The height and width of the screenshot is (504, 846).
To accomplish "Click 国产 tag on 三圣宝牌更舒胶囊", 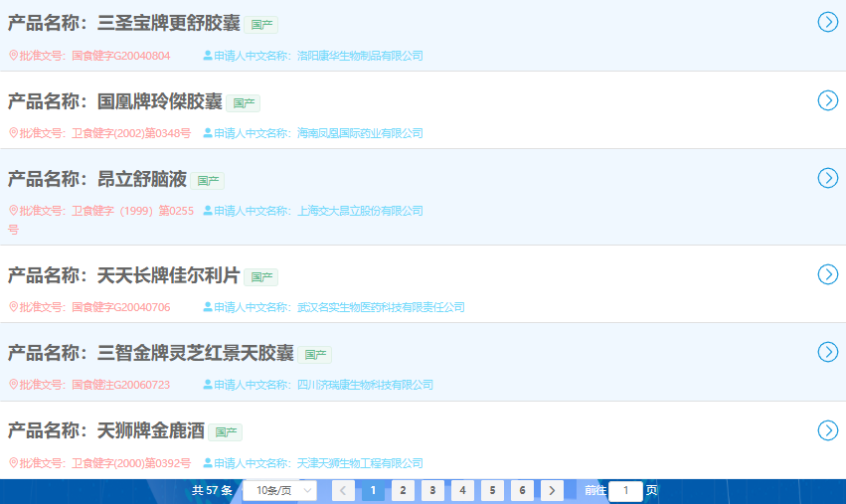I will [261, 25].
